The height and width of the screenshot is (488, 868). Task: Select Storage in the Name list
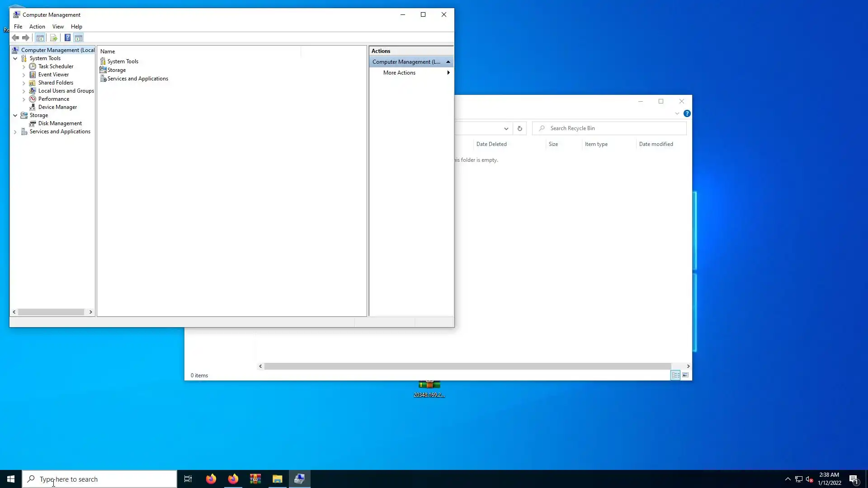coord(117,70)
